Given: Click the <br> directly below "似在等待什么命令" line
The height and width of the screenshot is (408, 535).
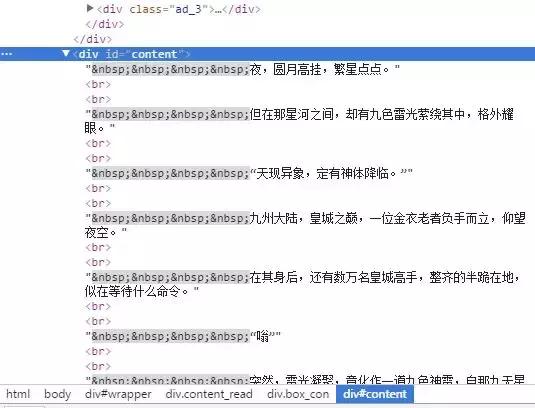Looking at the screenshot, I should click(x=98, y=306).
